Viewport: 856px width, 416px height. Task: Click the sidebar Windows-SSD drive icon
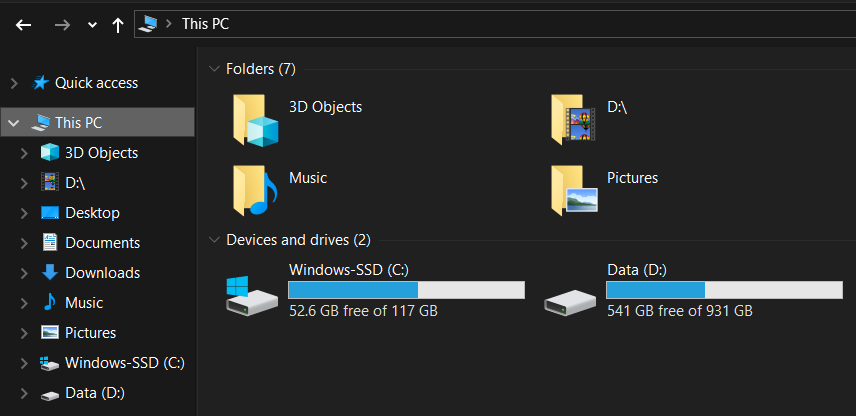(50, 363)
